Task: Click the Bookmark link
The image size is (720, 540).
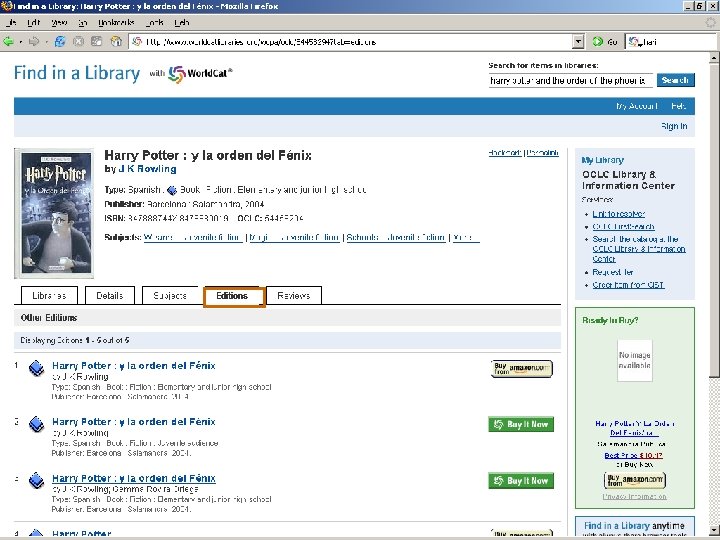Action: click(505, 152)
